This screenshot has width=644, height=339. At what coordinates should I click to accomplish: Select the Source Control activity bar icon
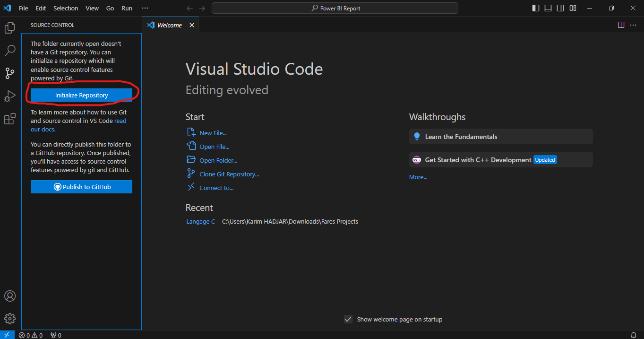coord(9,73)
